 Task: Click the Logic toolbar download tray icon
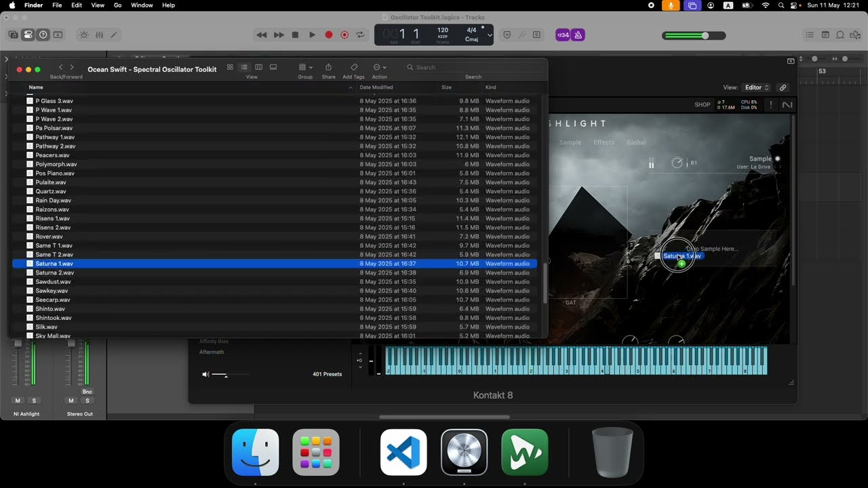coord(58,35)
